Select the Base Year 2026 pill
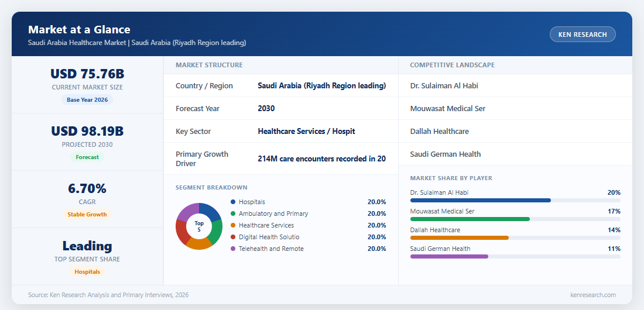The width and height of the screenshot is (644, 310). pos(87,100)
